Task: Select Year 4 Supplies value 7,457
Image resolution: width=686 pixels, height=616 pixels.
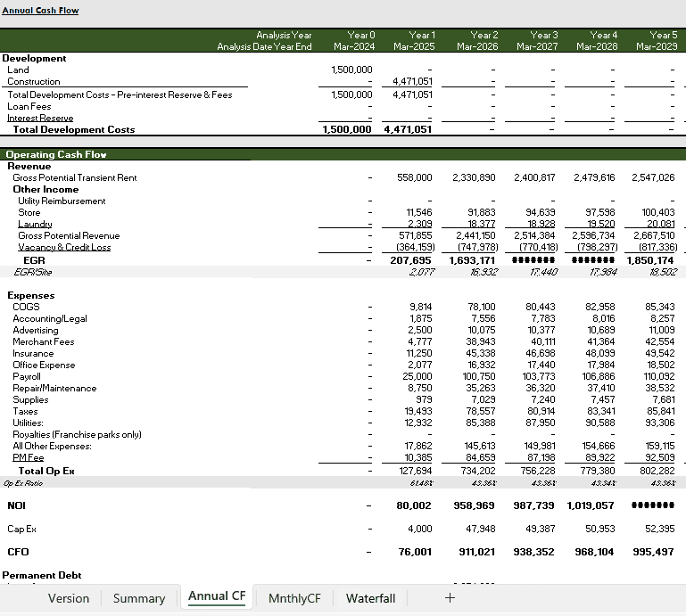Action: pyautogui.click(x=603, y=399)
